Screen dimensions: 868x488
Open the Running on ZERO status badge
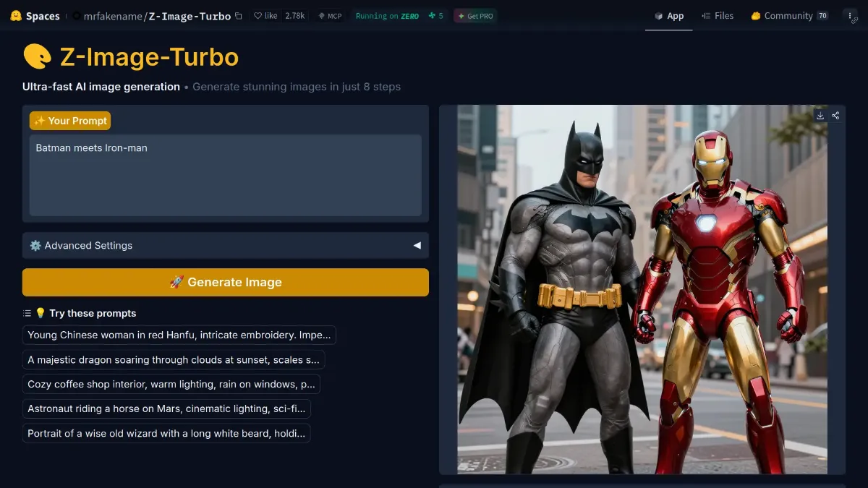(387, 16)
